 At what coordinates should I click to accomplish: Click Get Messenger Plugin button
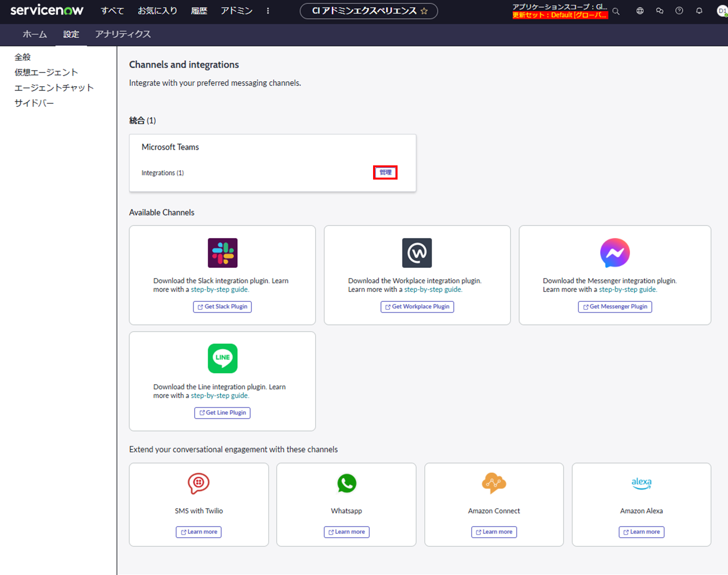tap(615, 307)
